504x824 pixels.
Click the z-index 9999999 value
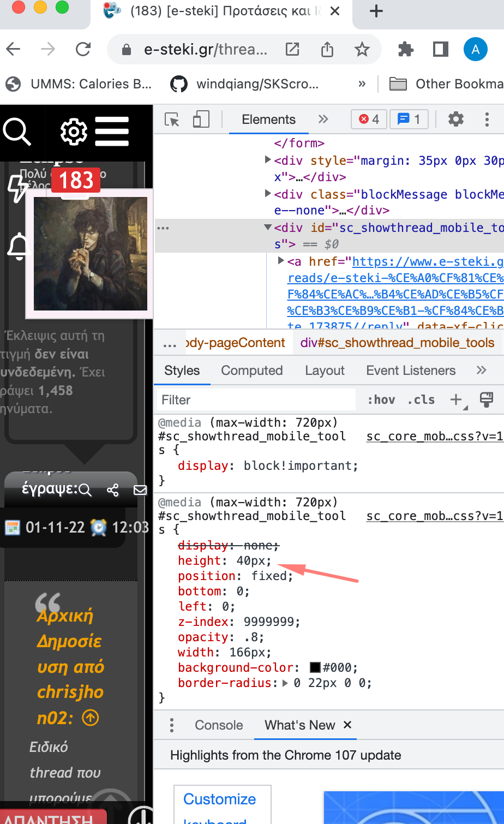click(x=269, y=622)
